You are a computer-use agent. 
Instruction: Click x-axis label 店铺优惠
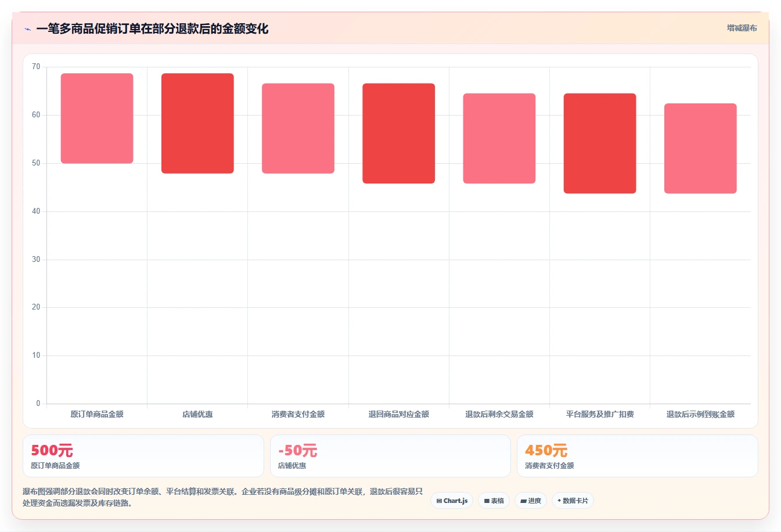pos(197,414)
